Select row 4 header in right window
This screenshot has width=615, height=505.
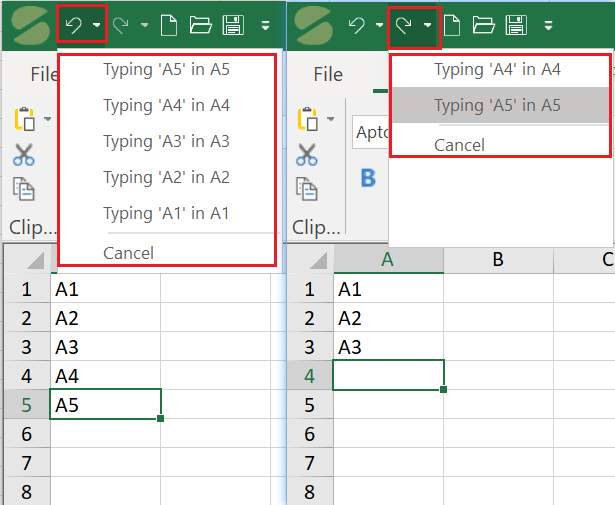tap(310, 376)
